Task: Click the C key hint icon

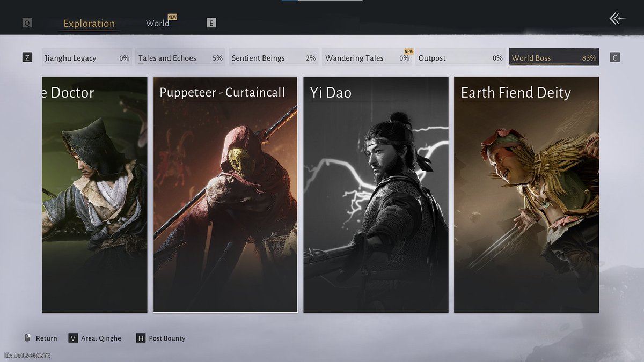Action: (x=615, y=57)
